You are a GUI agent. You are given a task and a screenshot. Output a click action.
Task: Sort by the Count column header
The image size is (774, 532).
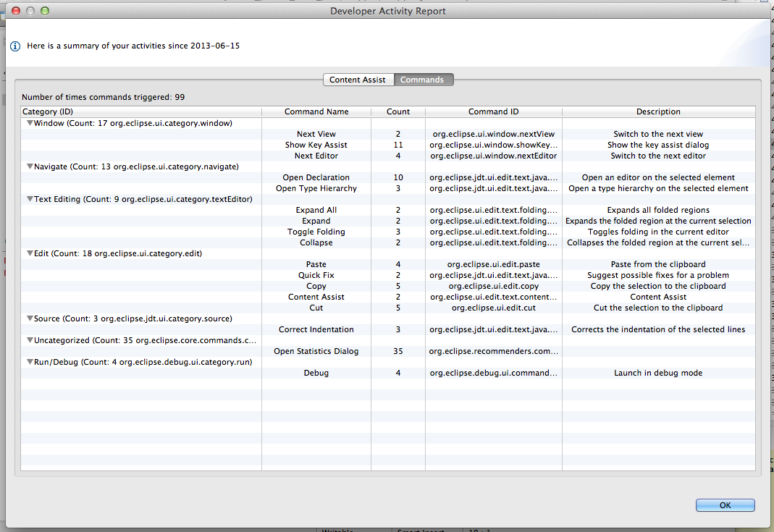pyautogui.click(x=397, y=111)
